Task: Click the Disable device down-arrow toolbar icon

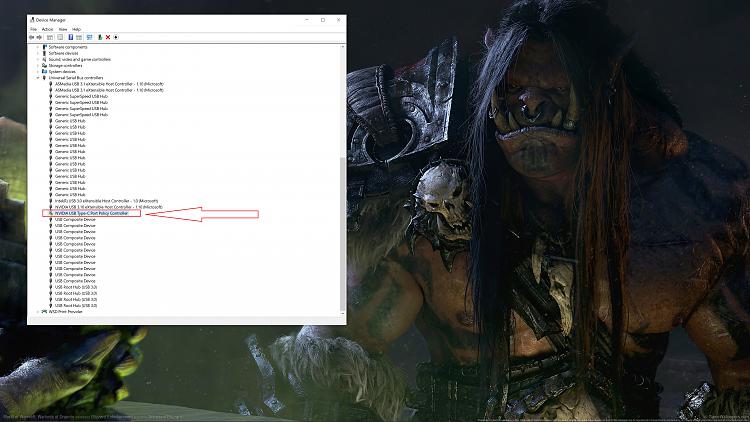Action: click(x=116, y=37)
